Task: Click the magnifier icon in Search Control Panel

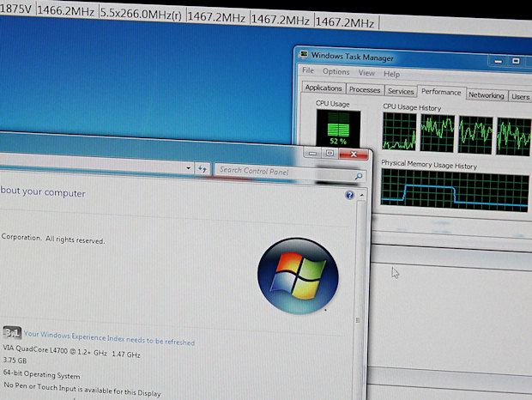Action: 360,175
